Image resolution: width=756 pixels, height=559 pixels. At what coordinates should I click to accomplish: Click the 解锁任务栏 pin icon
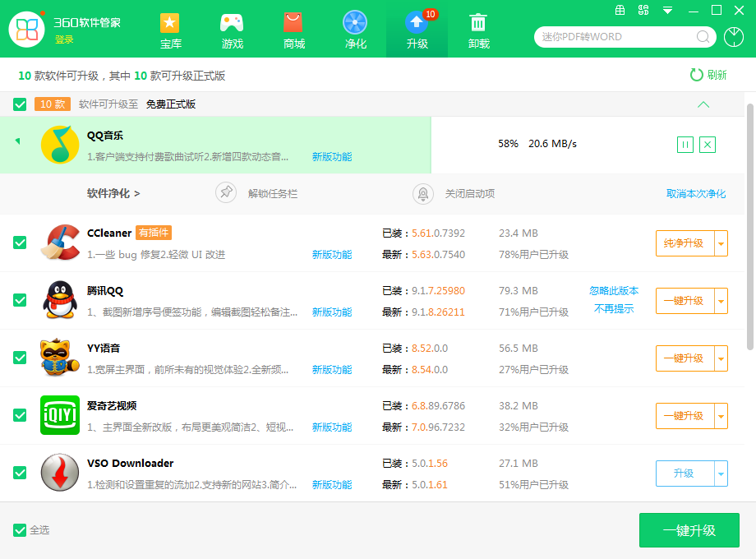click(226, 193)
